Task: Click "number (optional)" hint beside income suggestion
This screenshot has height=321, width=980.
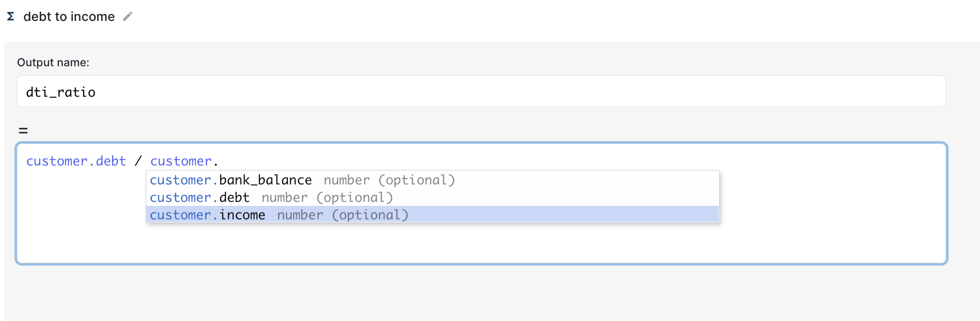Action: click(343, 215)
